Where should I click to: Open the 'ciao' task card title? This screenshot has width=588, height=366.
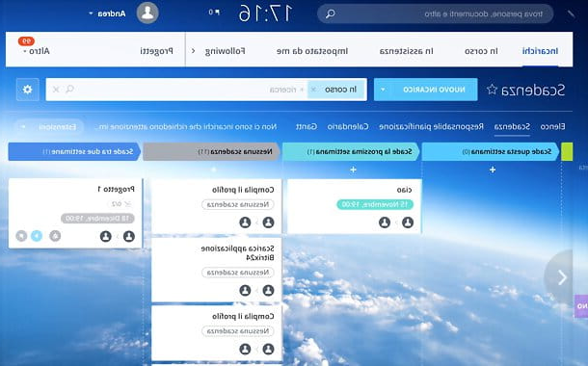[x=404, y=190]
